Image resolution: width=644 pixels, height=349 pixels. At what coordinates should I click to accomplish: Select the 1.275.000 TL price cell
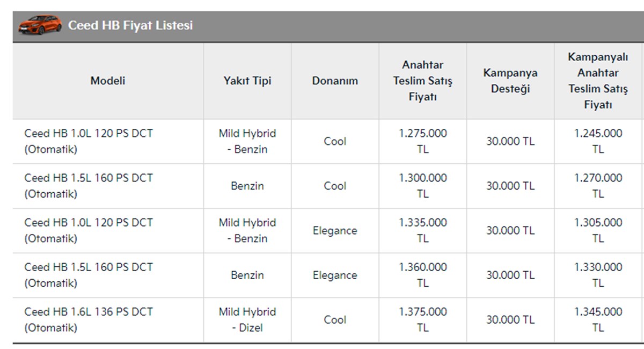pos(423,141)
